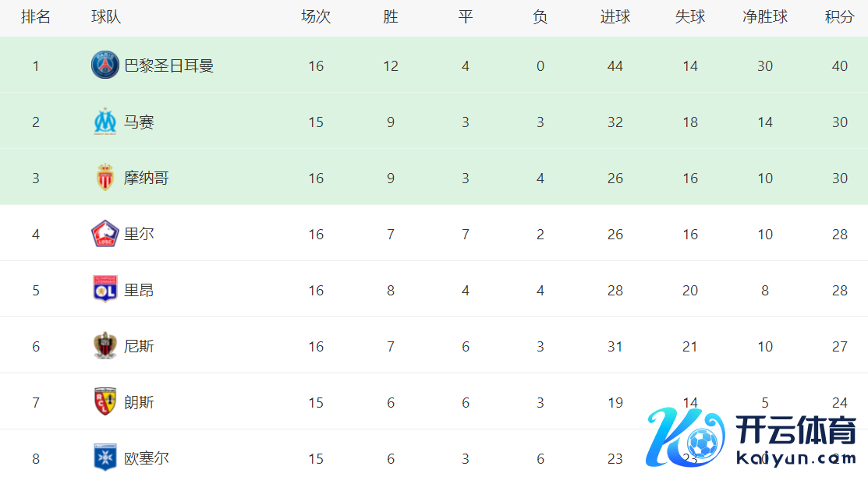Click the Paris Saint-Germain club logo
The height and width of the screenshot is (484, 868).
click(105, 65)
